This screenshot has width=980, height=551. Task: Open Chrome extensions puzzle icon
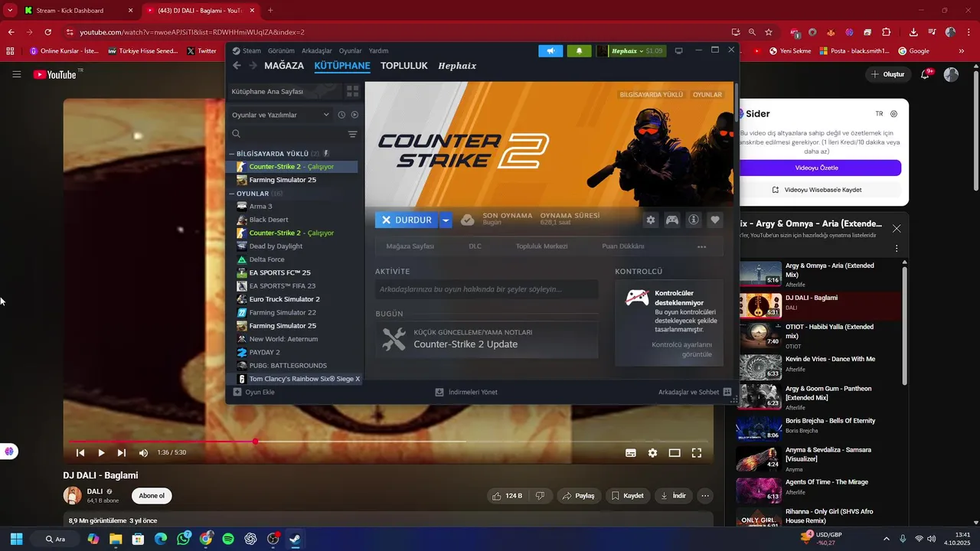(x=887, y=32)
